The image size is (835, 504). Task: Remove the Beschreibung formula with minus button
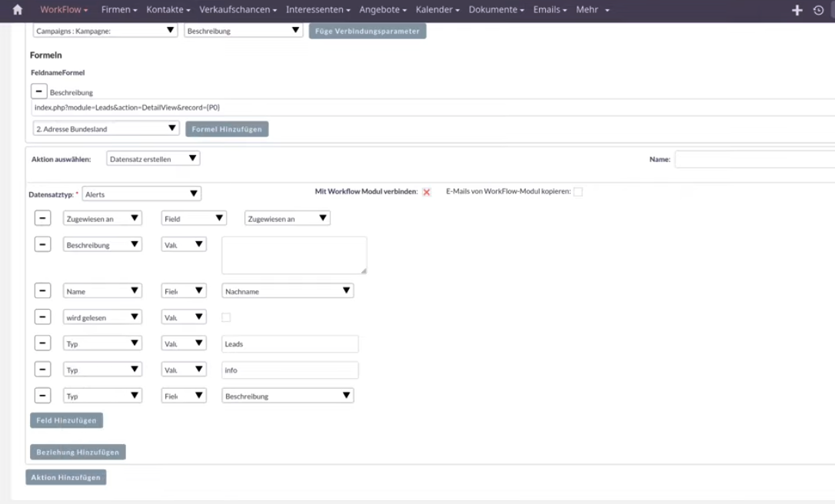pos(38,91)
